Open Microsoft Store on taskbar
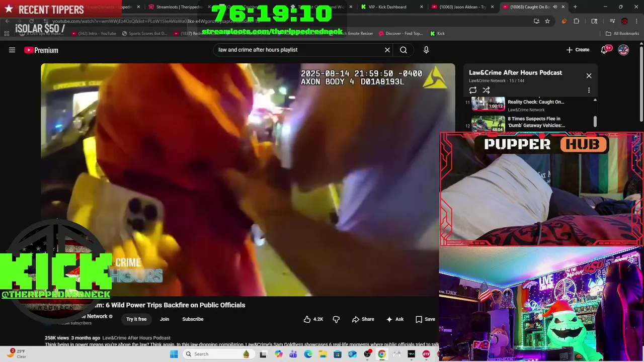This screenshot has width=644, height=362. [x=338, y=354]
